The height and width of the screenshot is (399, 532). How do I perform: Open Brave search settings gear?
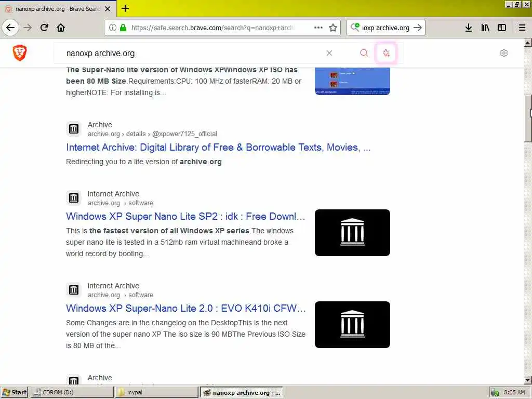(504, 53)
